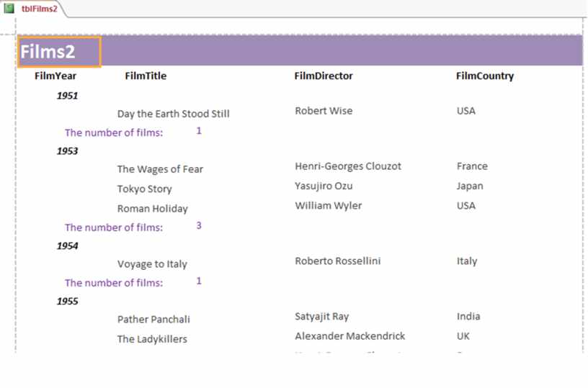Select the India country value
The image size is (588, 388).
point(468,317)
